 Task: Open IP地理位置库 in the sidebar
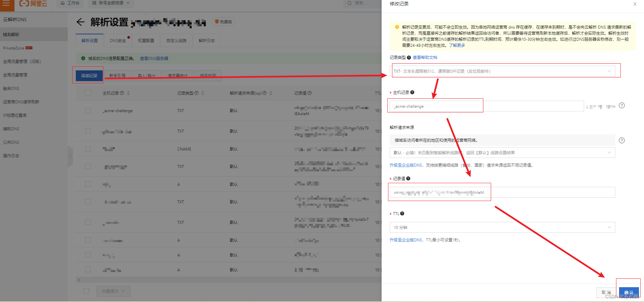[34, 115]
